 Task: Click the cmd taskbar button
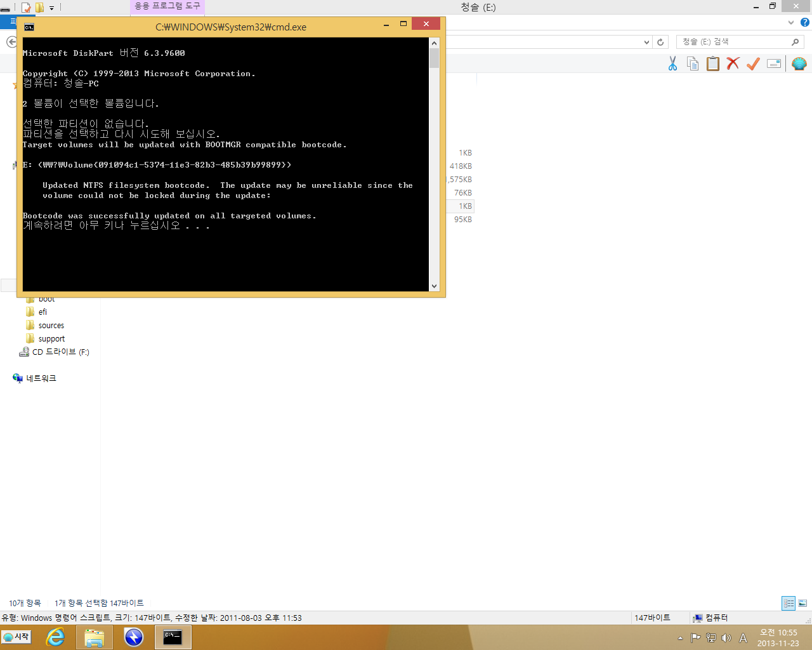tap(173, 637)
